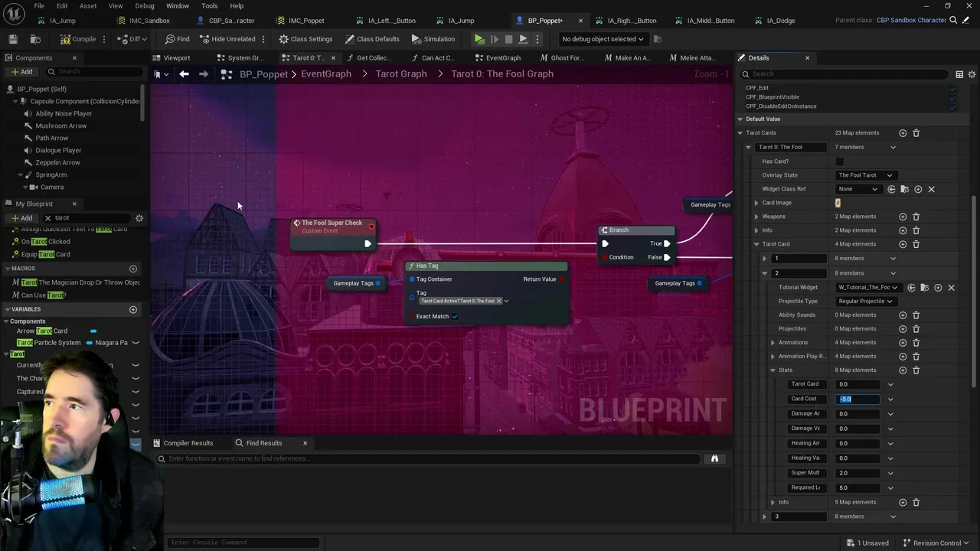Viewport: 980px width, 551px height.
Task: Open the EventGraph tab
Action: click(x=503, y=57)
